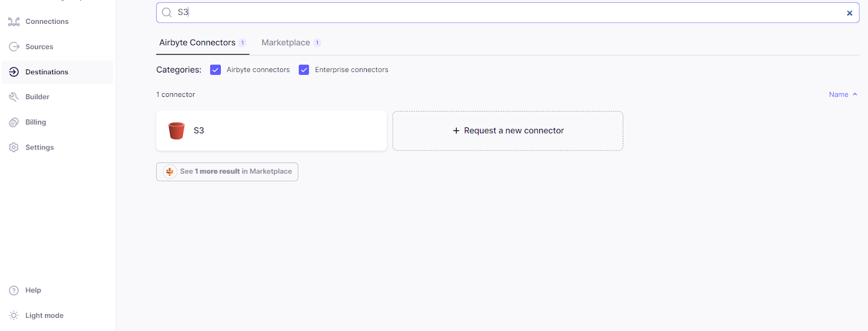Click the Destinations arrow icon in sidebar
Image resolution: width=868 pixels, height=331 pixels.
[14, 72]
